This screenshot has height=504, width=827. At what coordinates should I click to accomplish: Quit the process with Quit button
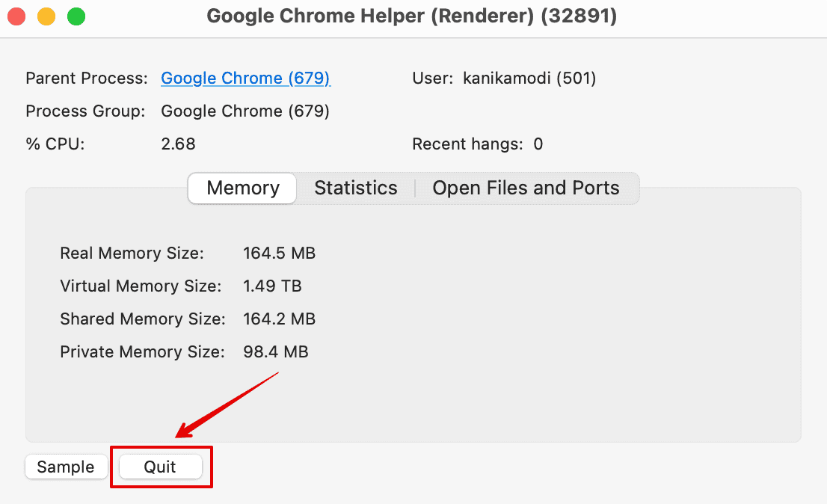(160, 467)
